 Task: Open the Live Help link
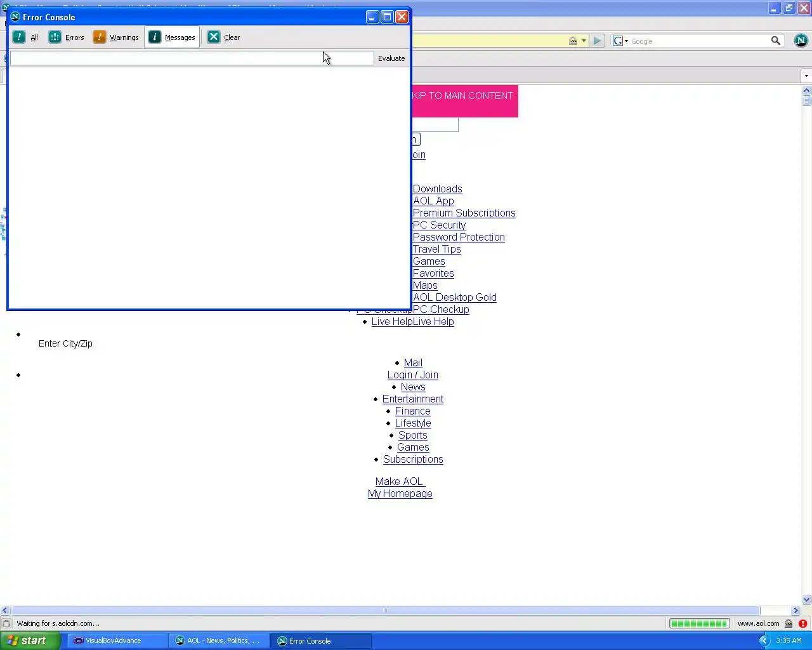[412, 322]
